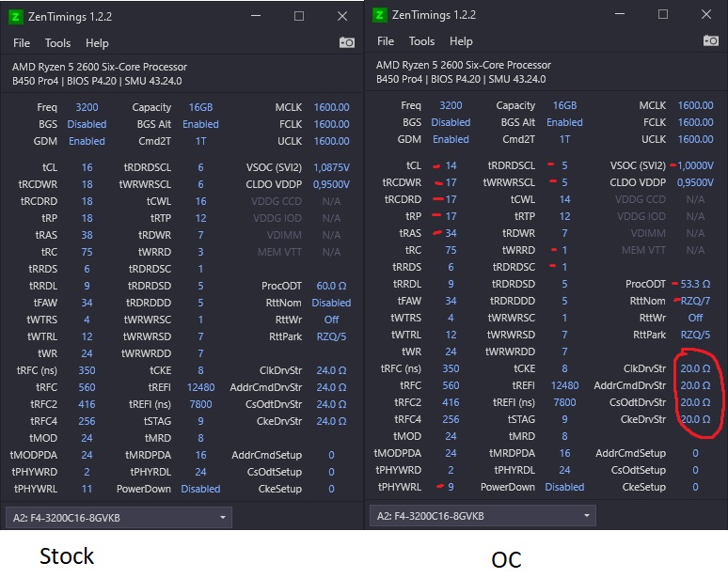The image size is (728, 578).
Task: Click VSOC value 1,0000V in OC window
Action: tap(695, 165)
